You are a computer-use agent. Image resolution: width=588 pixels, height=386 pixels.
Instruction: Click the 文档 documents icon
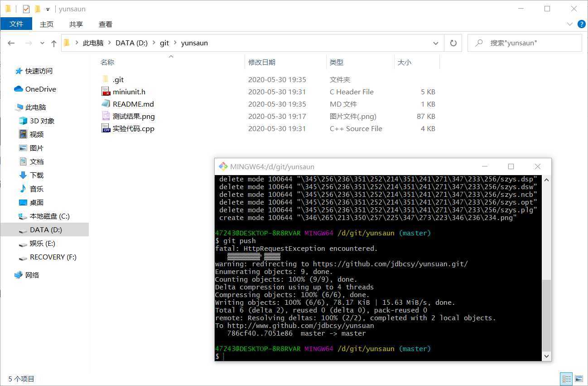click(23, 161)
